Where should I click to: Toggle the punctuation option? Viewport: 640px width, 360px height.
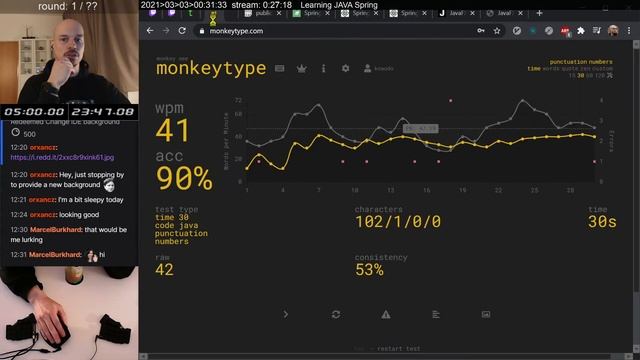pos(568,62)
